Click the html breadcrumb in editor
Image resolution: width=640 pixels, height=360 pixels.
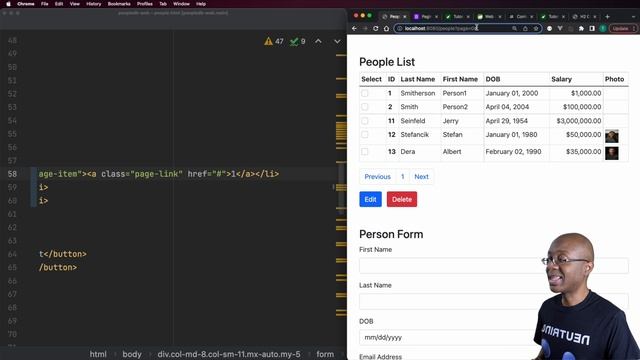pyautogui.click(x=98, y=354)
